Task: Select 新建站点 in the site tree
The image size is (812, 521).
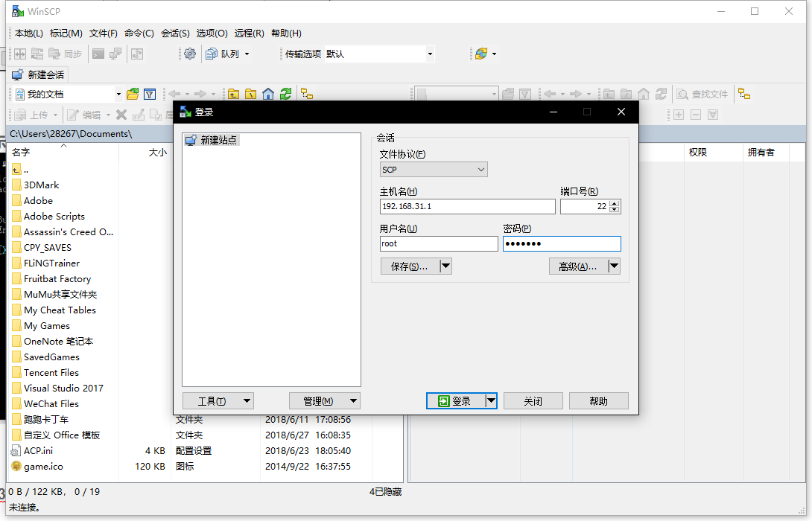Action: 218,140
